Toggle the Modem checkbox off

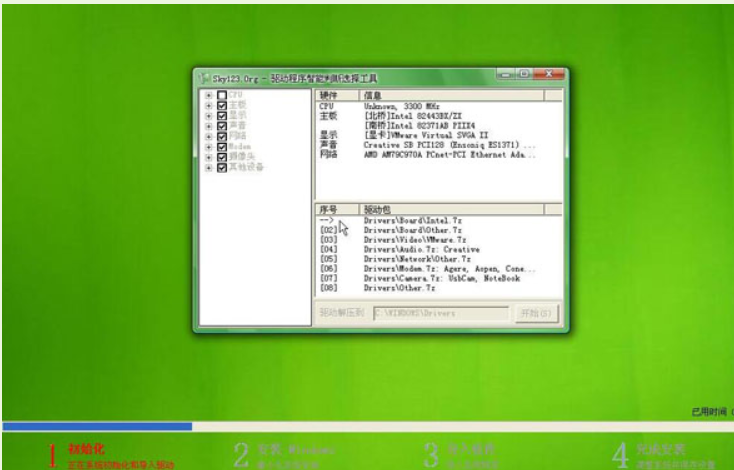coord(221,145)
